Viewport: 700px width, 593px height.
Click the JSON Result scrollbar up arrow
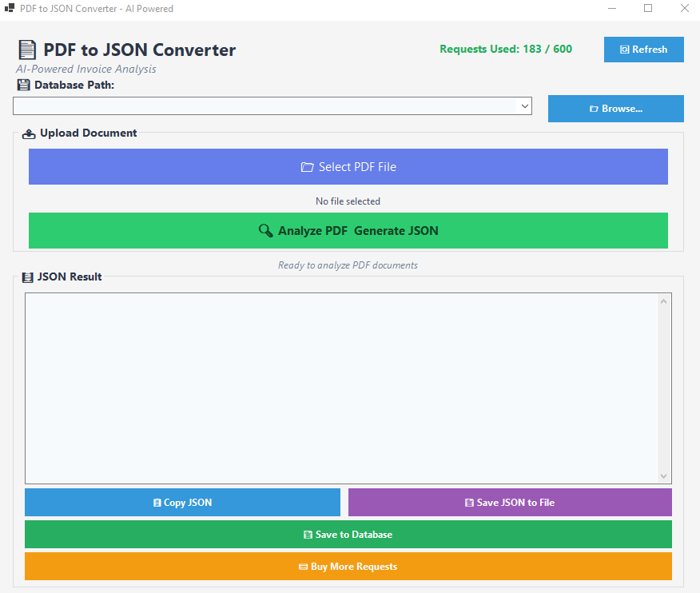[x=663, y=301]
